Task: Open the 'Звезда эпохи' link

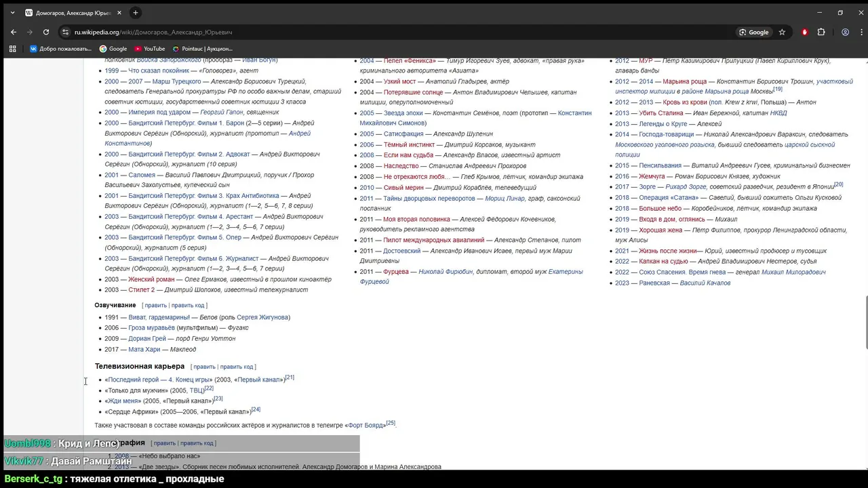Action: (403, 113)
